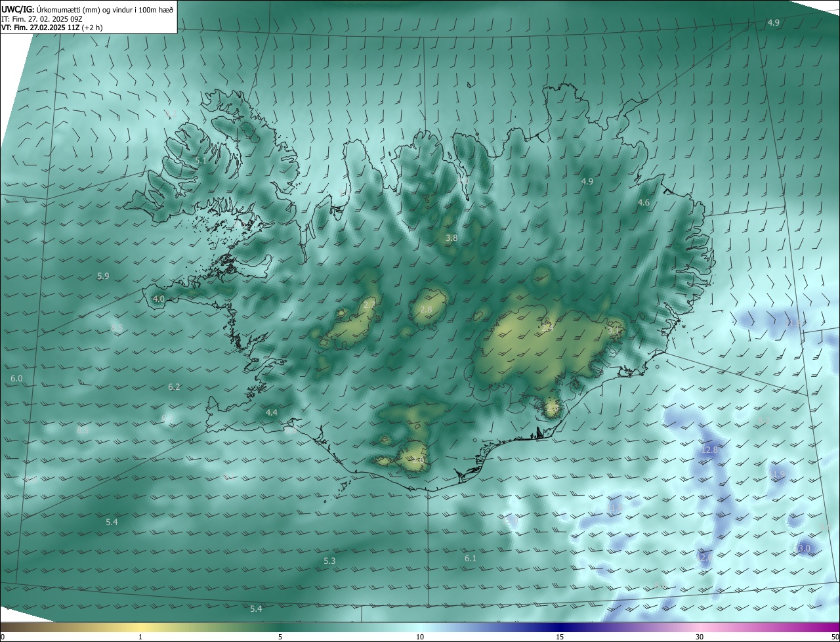Click the '50' tick on the color scale
This screenshot has height=642, width=840.
(835, 637)
